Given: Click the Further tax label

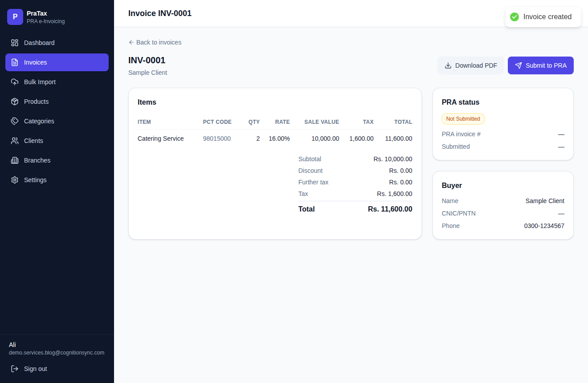Looking at the screenshot, I should [313, 182].
